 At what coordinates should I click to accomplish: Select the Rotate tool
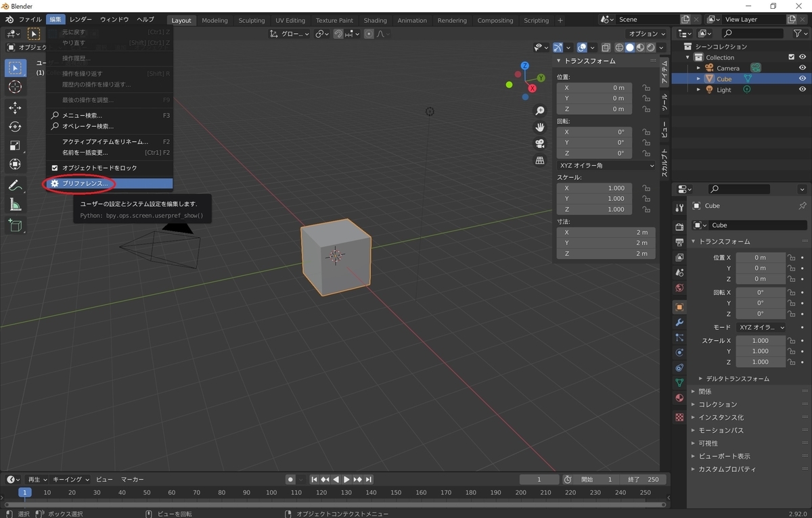pyautogui.click(x=15, y=126)
